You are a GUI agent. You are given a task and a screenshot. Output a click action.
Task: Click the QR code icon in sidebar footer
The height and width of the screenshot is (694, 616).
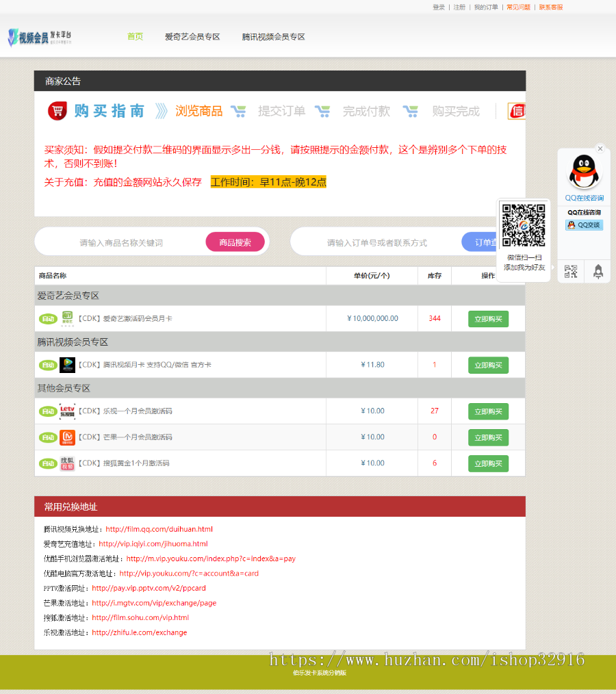(x=570, y=271)
